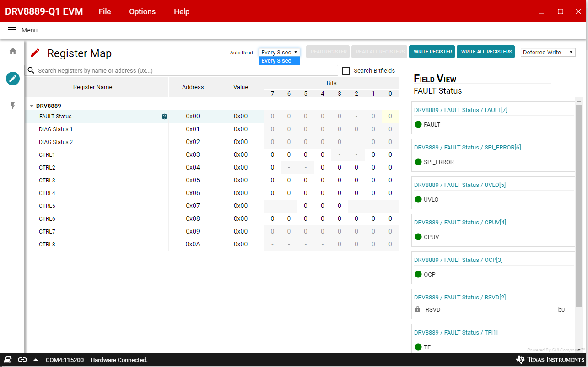The width and height of the screenshot is (588, 367).
Task: Expand the status bar up-arrow icon
Action: pos(36,360)
